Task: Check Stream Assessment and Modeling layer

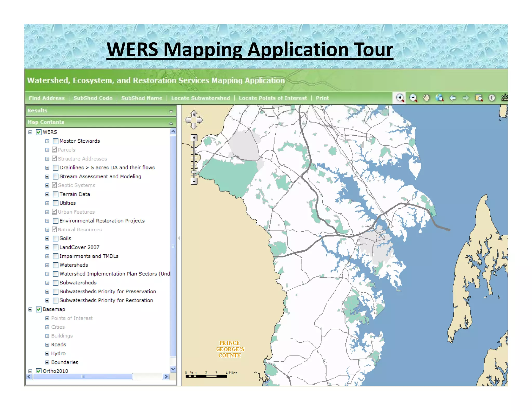Action: pos(55,177)
